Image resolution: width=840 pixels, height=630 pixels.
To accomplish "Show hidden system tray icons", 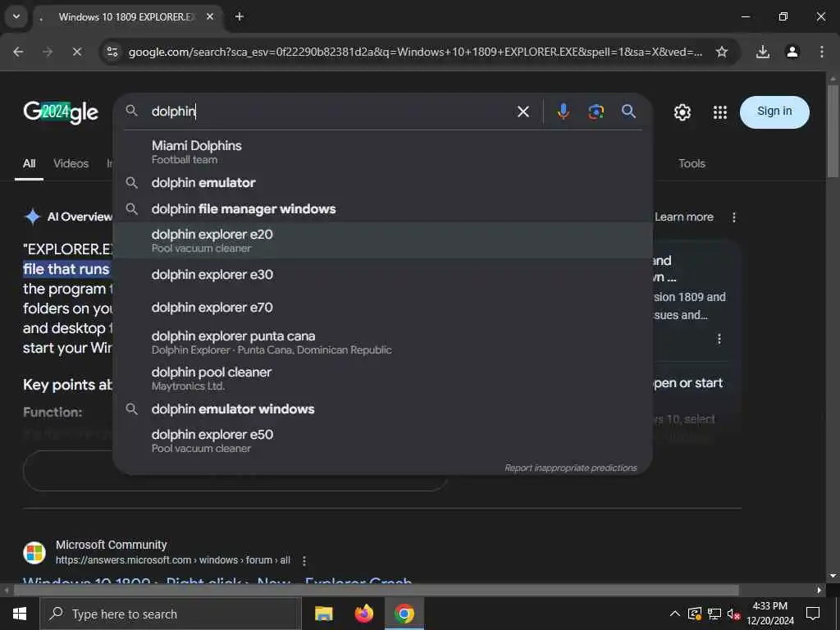I will 675,614.
